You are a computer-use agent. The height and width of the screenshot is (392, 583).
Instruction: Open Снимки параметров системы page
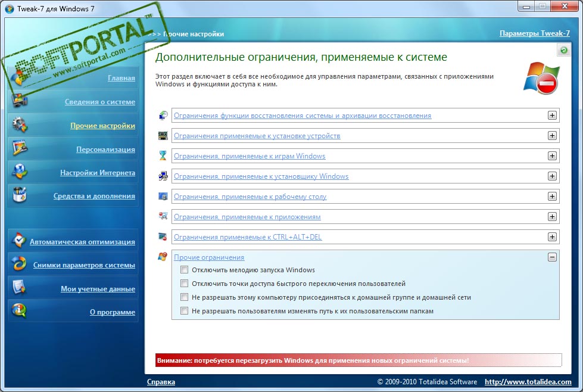pyautogui.click(x=84, y=265)
